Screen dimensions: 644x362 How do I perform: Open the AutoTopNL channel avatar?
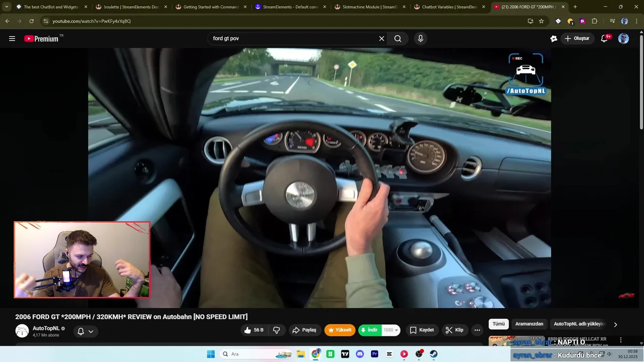click(22, 331)
